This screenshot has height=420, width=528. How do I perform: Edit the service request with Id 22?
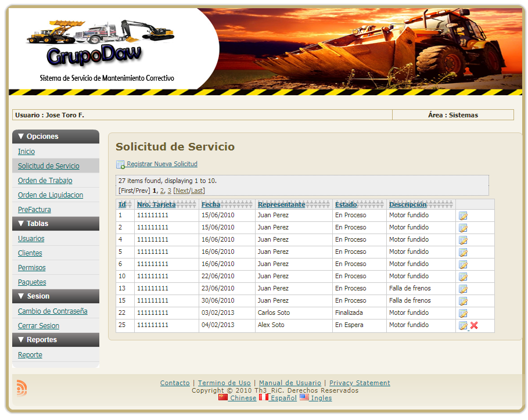pos(463,313)
